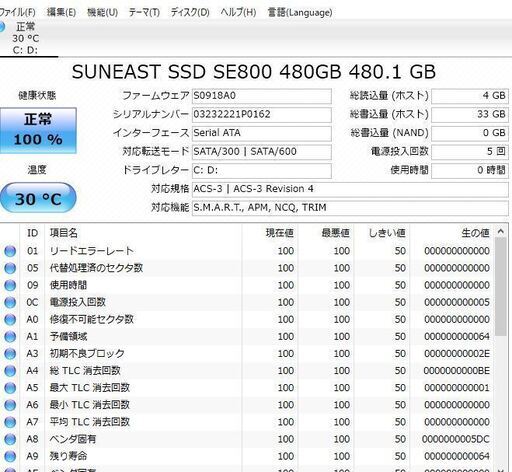Select the リードエラーレート row
This screenshot has height=472, width=512.
(x=247, y=251)
